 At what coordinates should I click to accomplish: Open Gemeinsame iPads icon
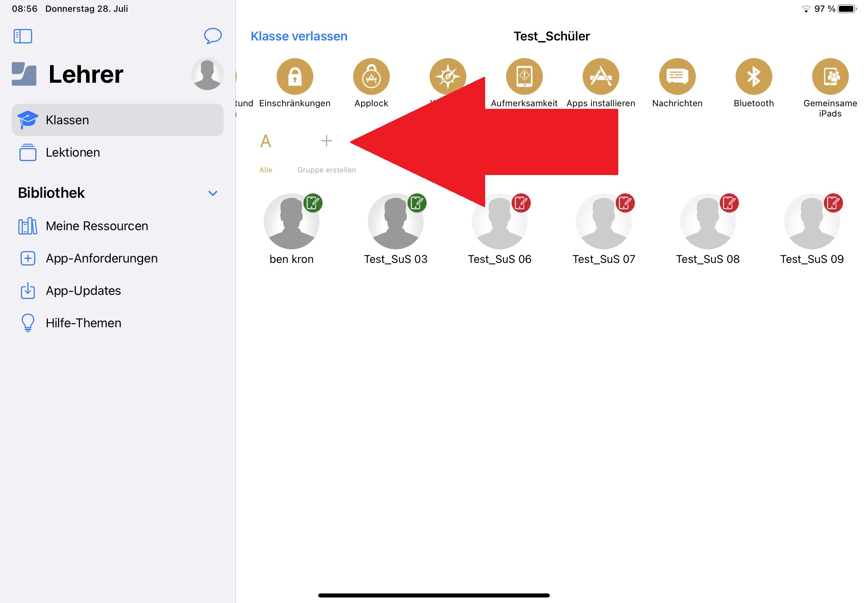coord(830,76)
